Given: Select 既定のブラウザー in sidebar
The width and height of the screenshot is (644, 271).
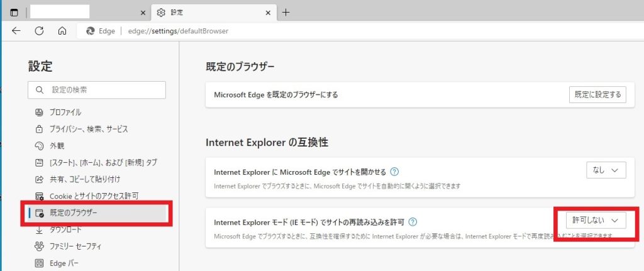Looking at the screenshot, I should 73,213.
